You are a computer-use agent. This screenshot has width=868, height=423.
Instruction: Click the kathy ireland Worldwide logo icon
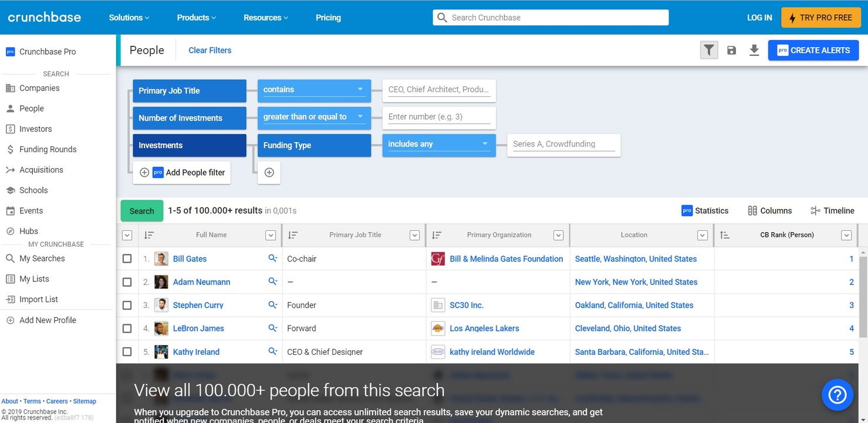coord(438,352)
